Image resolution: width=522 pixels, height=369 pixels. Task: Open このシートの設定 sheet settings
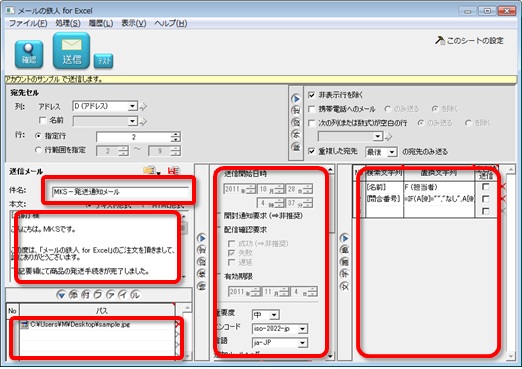[x=469, y=41]
